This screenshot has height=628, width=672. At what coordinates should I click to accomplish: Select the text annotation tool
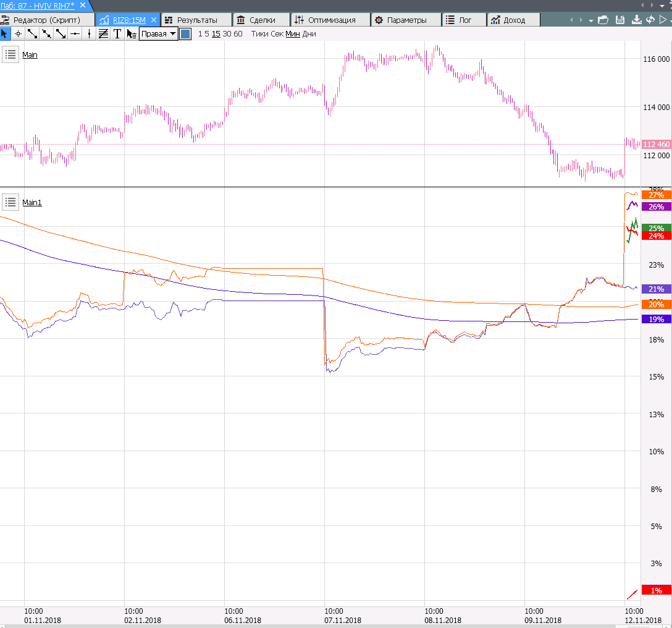pos(117,33)
